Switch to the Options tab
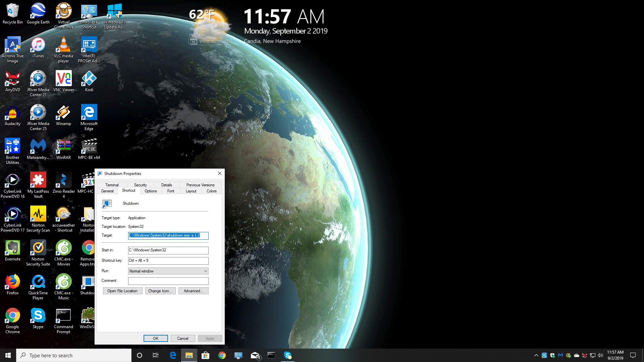 coord(151,191)
